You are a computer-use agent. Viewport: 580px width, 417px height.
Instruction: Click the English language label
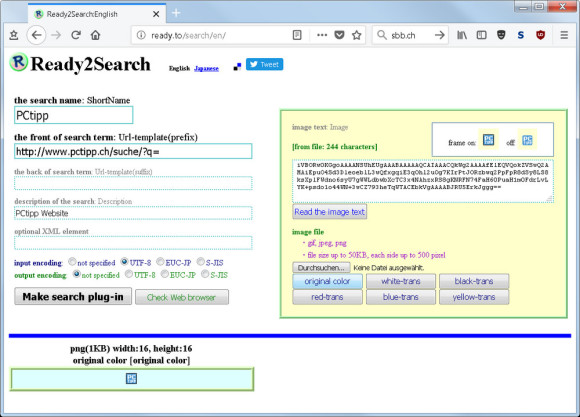(x=179, y=68)
